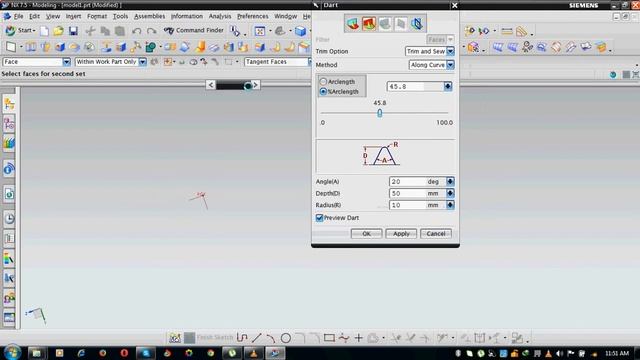Click the Undo arrow icon

pos(137,31)
